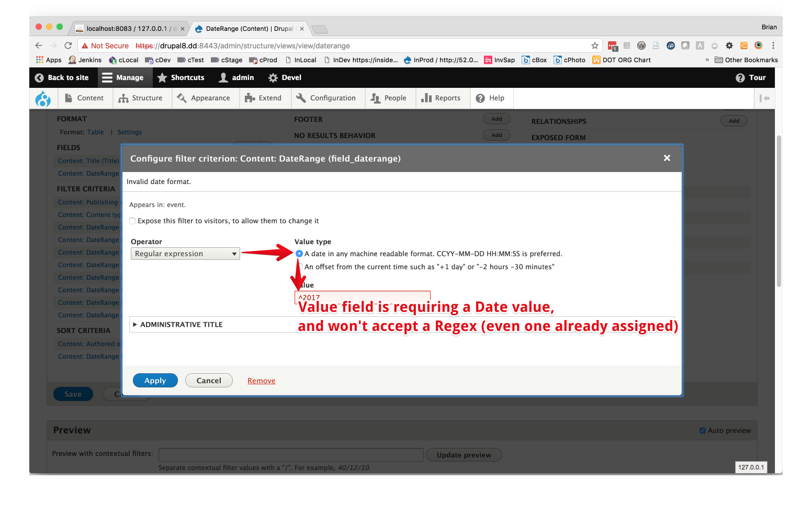The height and width of the screenshot is (515, 812).
Task: Open the Devel toolbar menu
Action: [x=285, y=77]
